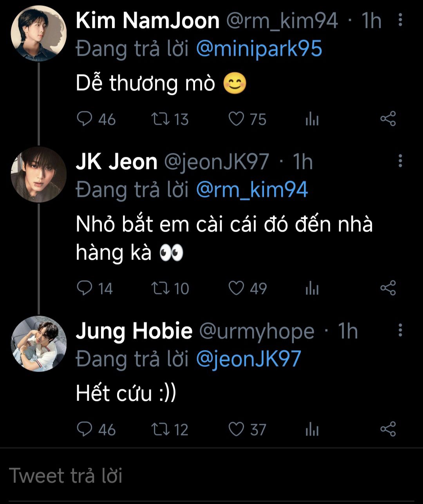
Task: Like Kim NamJoon's tweet
Action: point(236,119)
